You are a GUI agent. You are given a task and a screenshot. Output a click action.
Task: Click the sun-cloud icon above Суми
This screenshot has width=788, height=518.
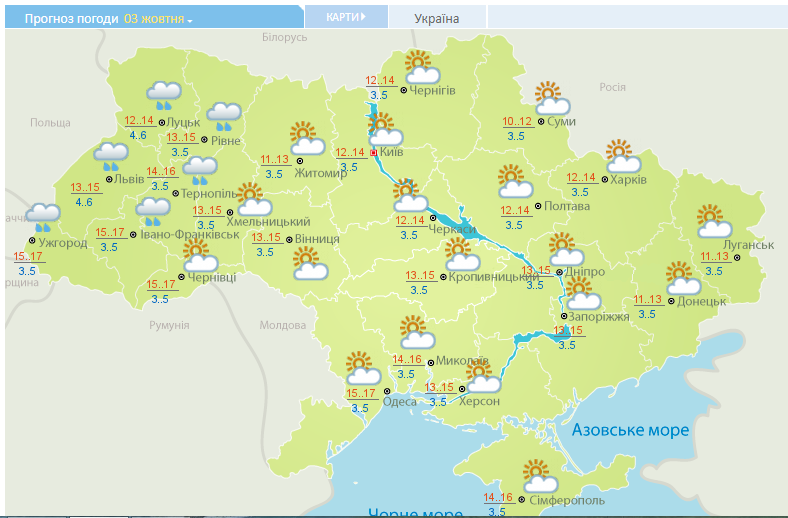550,98
